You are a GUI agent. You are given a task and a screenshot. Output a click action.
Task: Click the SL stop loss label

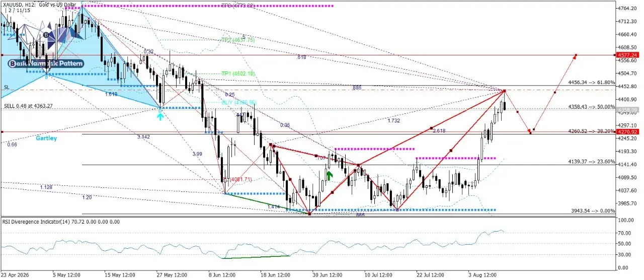(7, 87)
